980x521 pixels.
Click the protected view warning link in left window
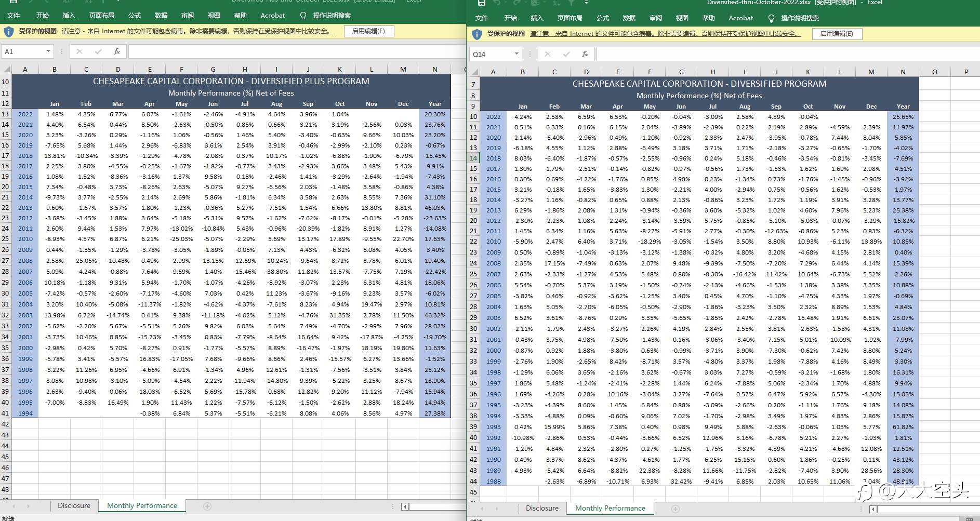(196, 31)
